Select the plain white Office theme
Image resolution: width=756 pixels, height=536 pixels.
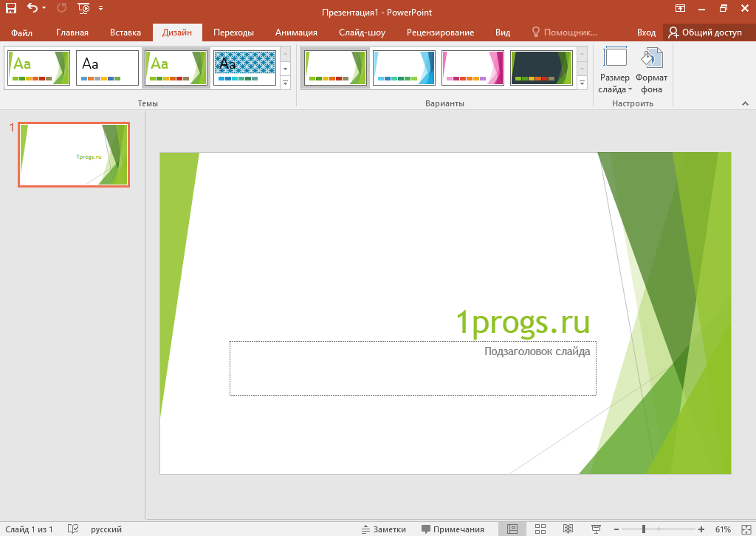(107, 68)
